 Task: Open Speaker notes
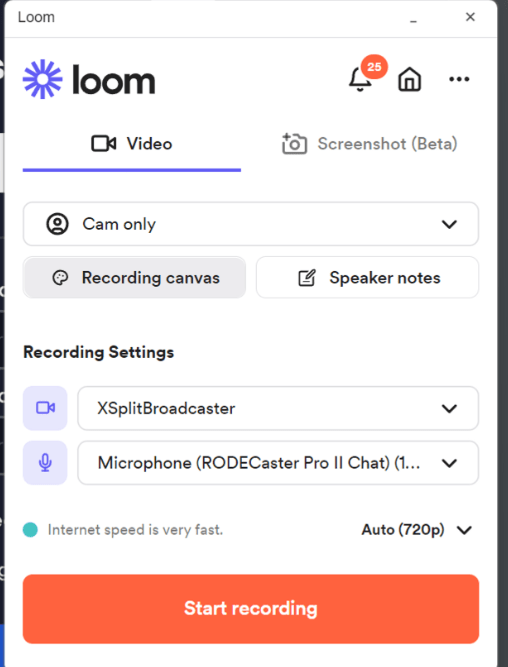coord(367,277)
